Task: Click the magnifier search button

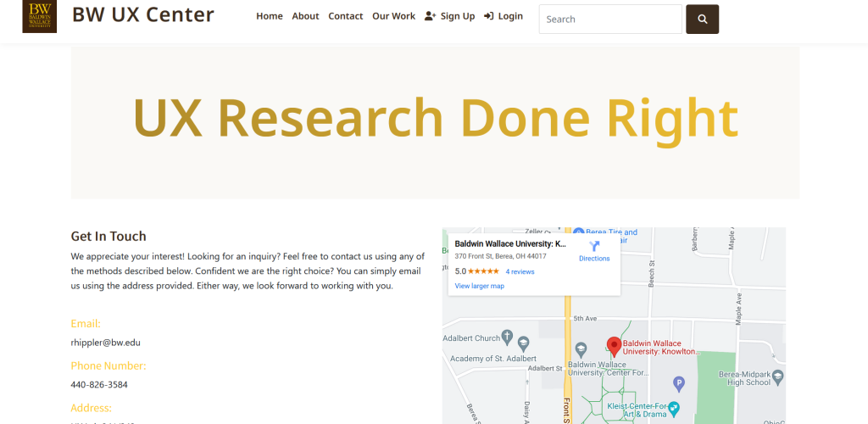Action: [x=703, y=19]
